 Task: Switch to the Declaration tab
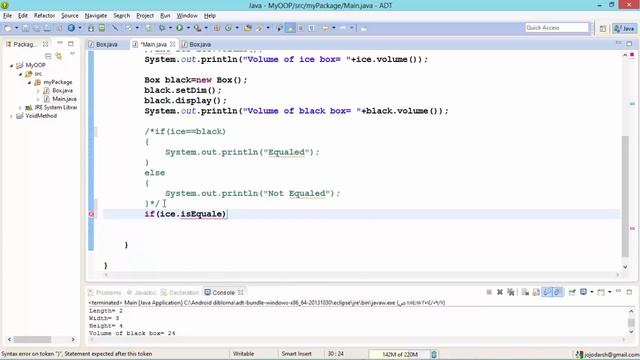pyautogui.click(x=180, y=292)
